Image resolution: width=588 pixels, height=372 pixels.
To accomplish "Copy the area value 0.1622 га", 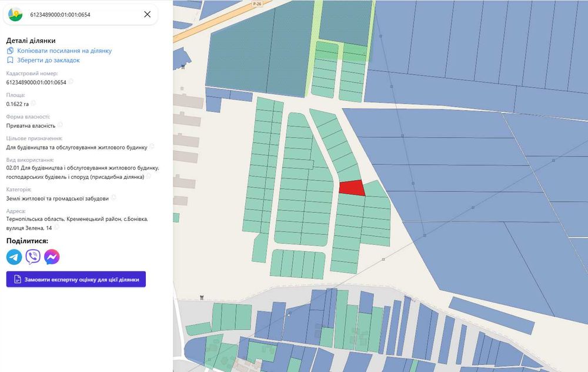I will pos(34,104).
